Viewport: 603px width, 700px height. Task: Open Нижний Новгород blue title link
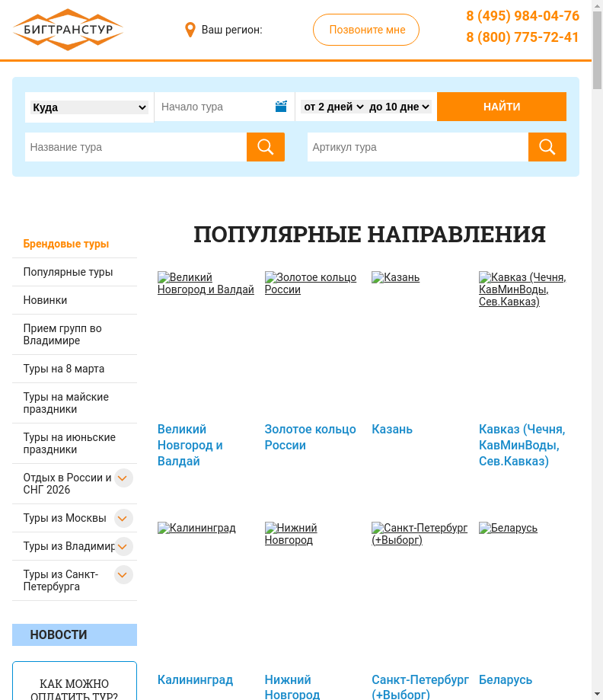292,687
